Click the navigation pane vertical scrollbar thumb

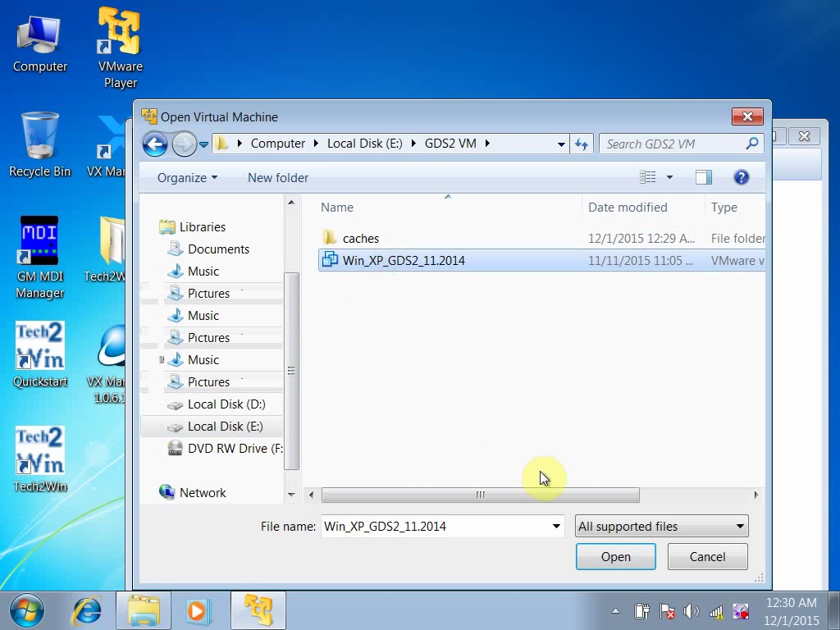click(291, 371)
